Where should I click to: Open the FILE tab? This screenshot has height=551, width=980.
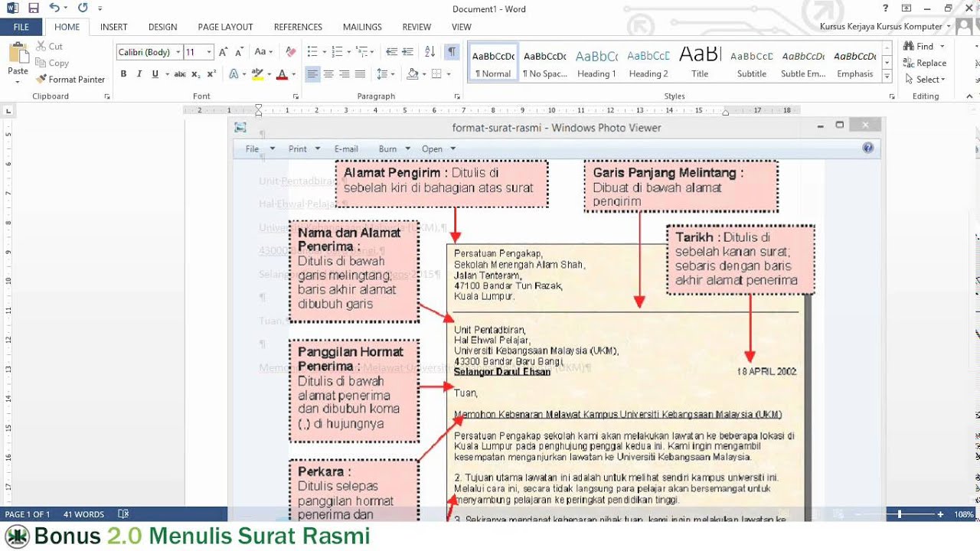[21, 27]
